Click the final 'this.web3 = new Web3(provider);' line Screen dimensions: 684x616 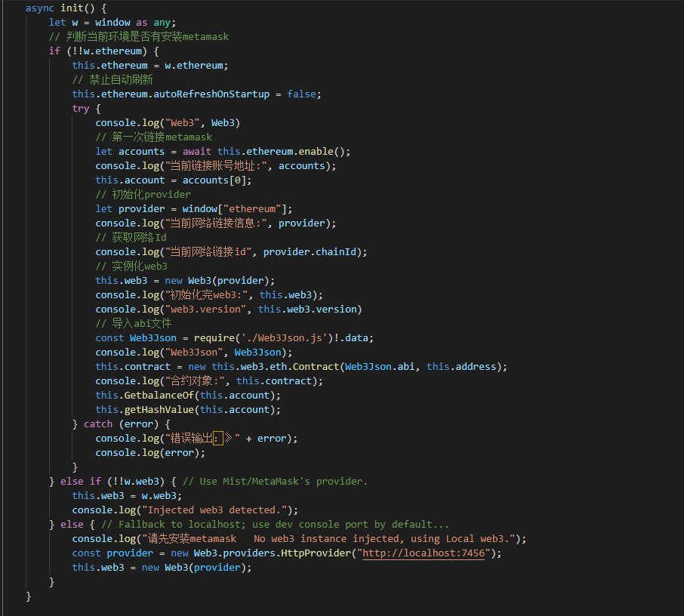click(162, 568)
